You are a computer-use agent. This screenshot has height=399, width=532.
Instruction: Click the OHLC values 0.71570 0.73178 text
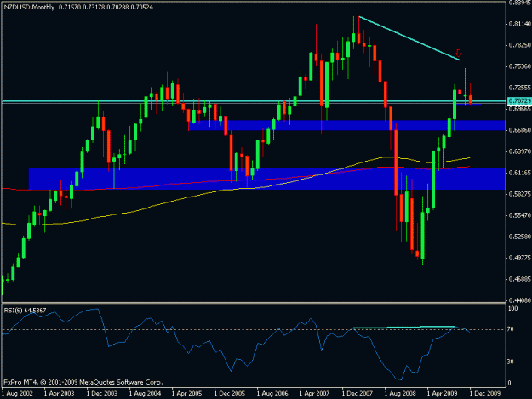82,7
